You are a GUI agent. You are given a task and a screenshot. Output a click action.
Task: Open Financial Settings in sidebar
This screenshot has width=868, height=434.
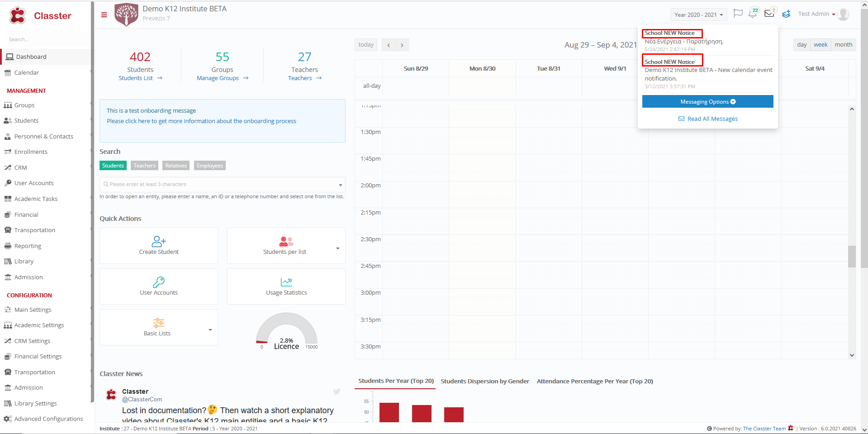pos(38,356)
